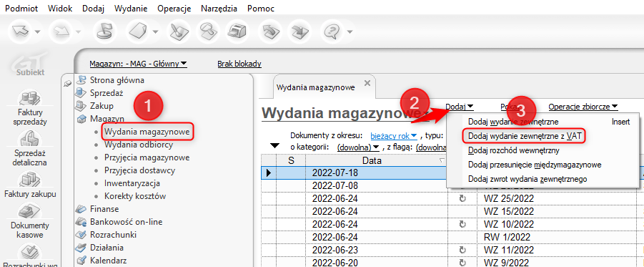This screenshot has height=267, width=644.
Task: Click the help question mark icon
Action: [x=332, y=31]
